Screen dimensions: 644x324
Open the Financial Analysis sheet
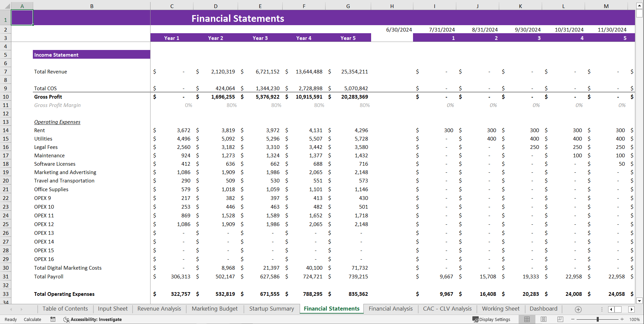click(x=391, y=309)
